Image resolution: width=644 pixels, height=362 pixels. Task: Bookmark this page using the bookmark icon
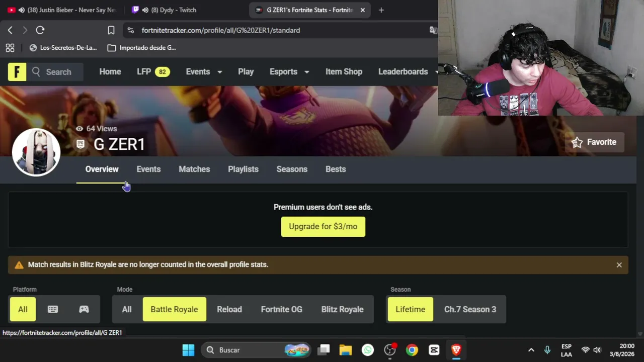(111, 30)
